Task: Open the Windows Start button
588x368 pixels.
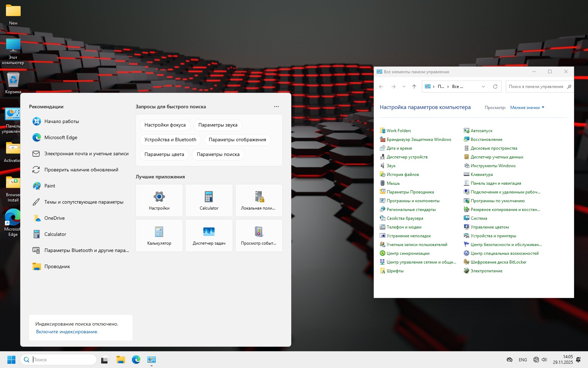Action: tap(11, 360)
